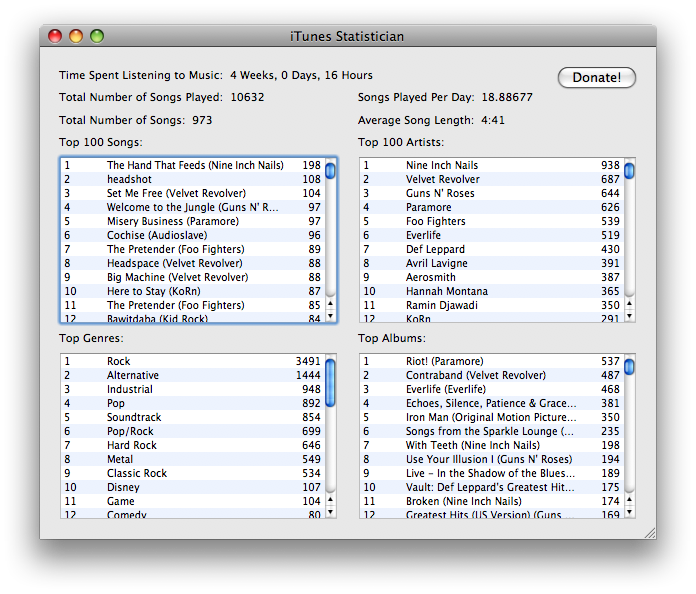Select song 'Big Machine (Velvet Revolver)'
This screenshot has height=594, width=696.
tap(193, 277)
